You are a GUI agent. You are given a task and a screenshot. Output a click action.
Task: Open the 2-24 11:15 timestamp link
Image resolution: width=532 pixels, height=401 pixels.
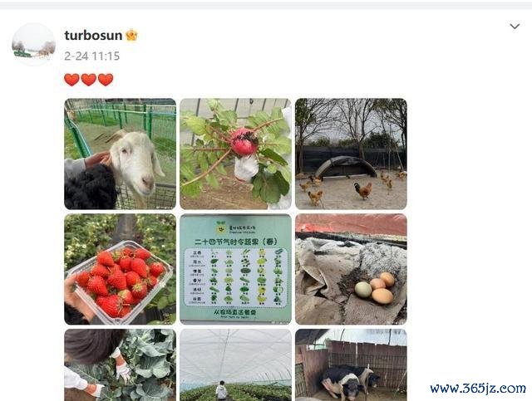[x=92, y=56]
